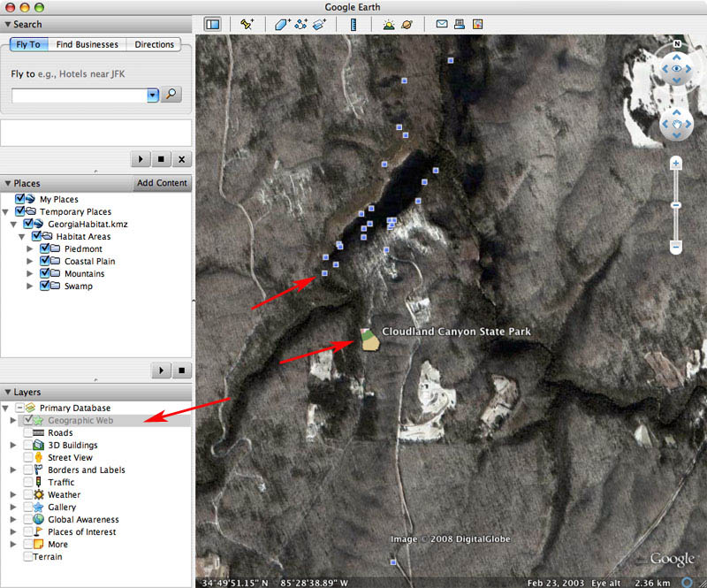Select the More layer label
The image size is (707, 588).
click(57, 544)
